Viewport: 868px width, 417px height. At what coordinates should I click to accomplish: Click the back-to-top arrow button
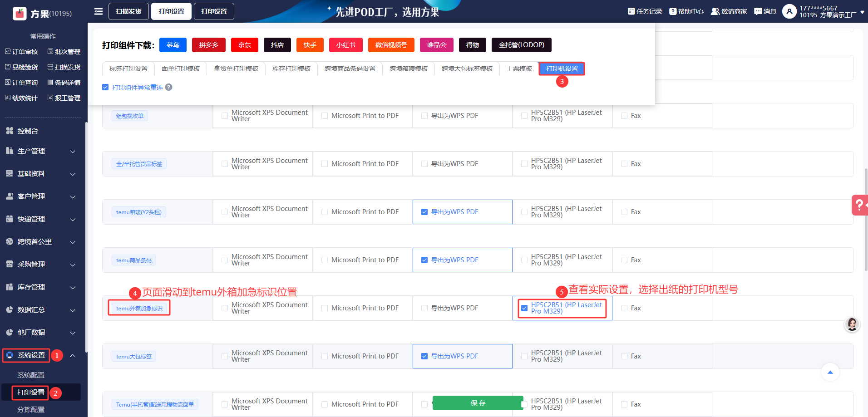830,373
